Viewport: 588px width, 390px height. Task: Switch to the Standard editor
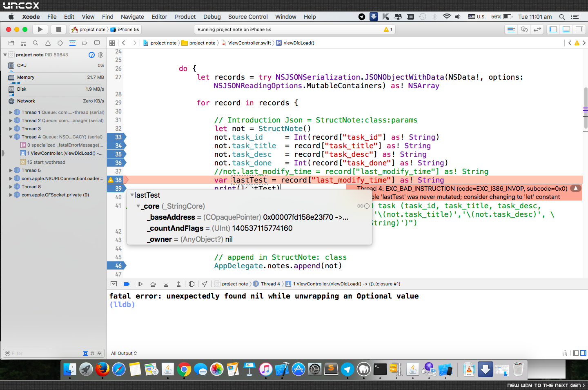point(511,29)
